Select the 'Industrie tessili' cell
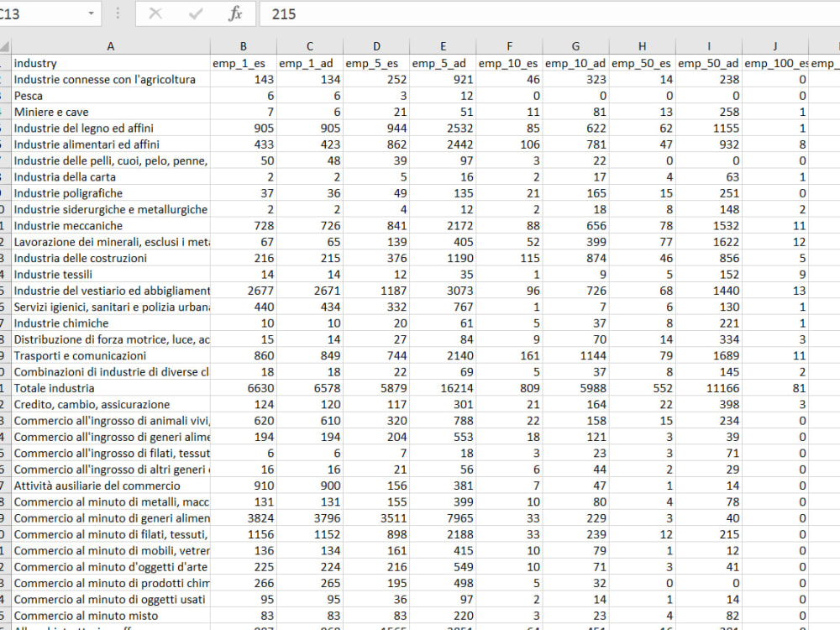 coord(111,275)
